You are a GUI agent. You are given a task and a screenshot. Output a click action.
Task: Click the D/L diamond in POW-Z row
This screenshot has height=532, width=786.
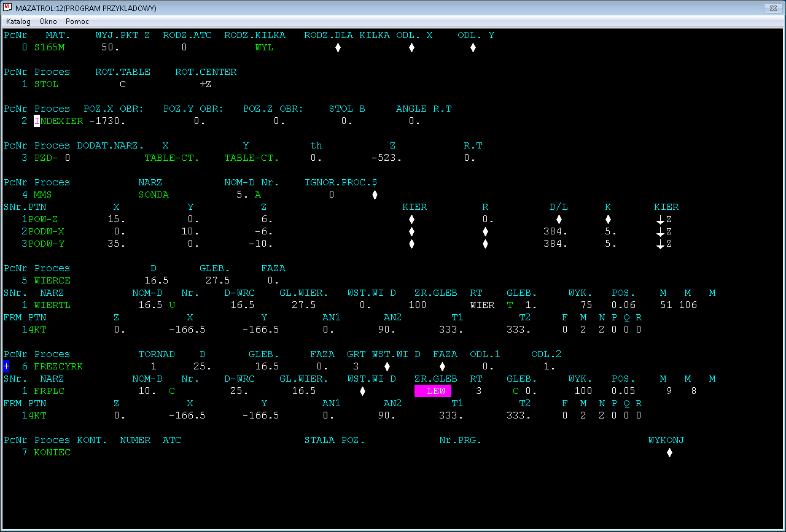click(x=559, y=219)
